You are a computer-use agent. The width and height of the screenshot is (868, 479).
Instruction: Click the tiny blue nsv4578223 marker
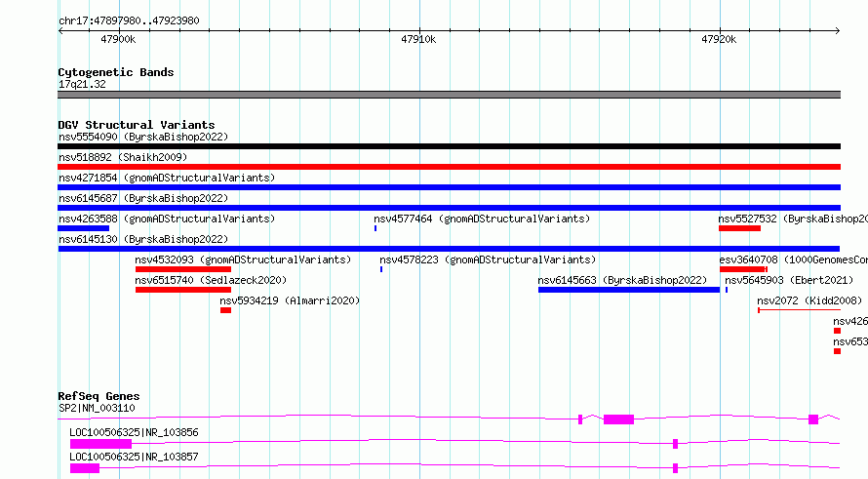coord(381,269)
